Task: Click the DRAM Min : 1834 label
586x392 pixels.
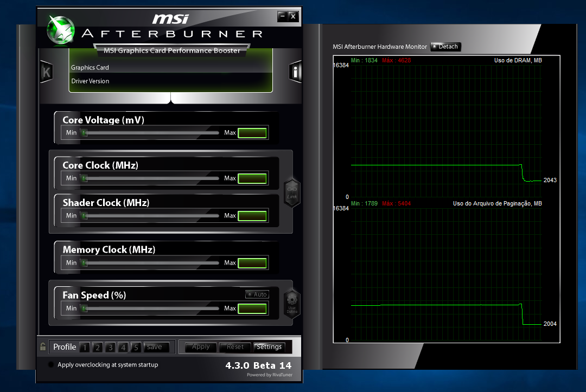Action: tap(364, 60)
